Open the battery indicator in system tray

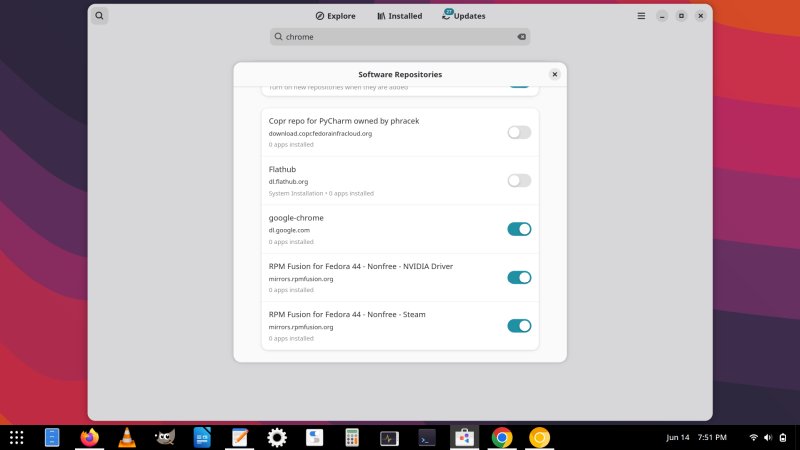(783, 438)
